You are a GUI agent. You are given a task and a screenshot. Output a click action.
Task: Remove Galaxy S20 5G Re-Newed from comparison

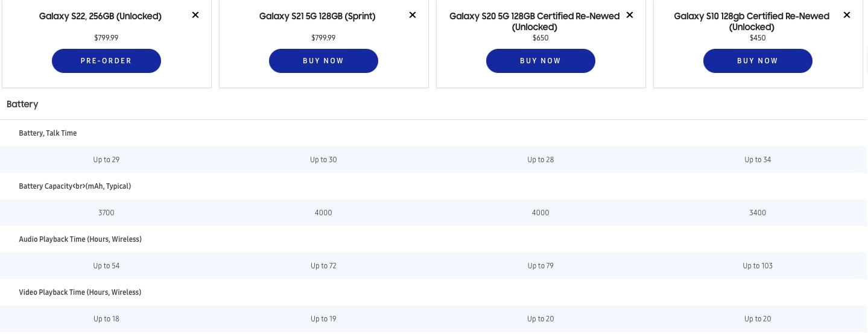click(x=630, y=15)
